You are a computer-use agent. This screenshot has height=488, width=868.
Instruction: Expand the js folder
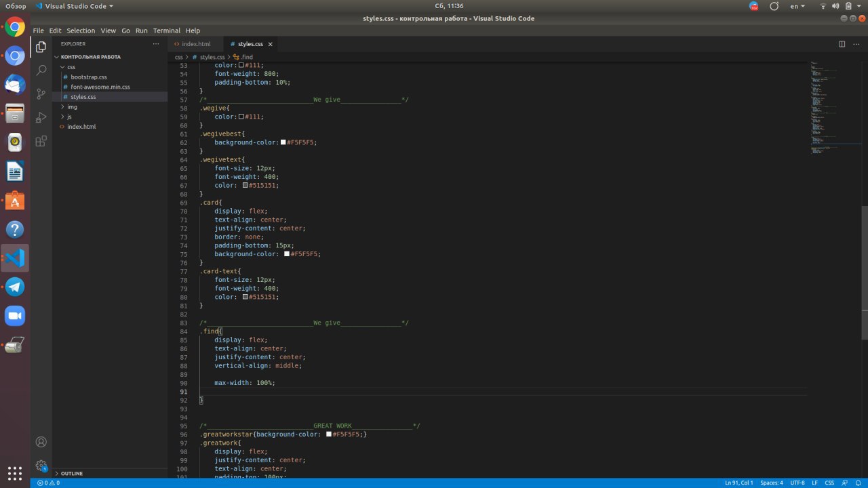(x=69, y=117)
